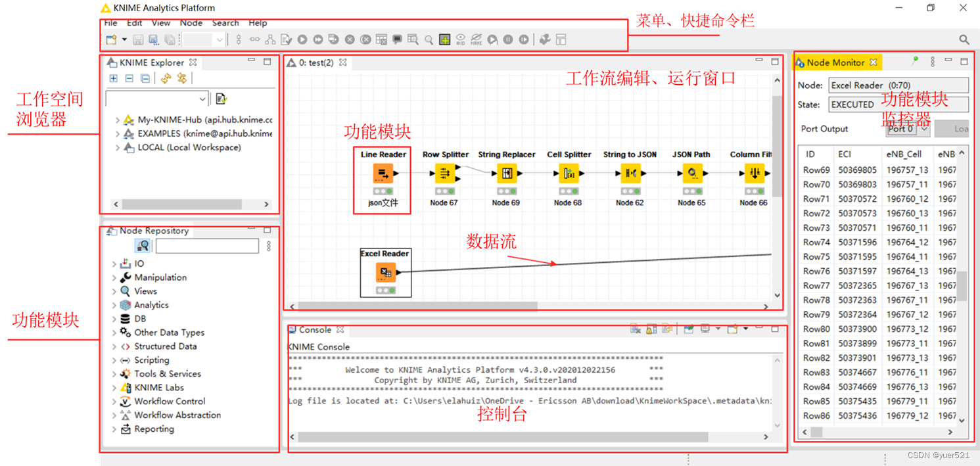This screenshot has height=466, width=980.
Task: Click the global search icon at top right
Action: pos(964,40)
